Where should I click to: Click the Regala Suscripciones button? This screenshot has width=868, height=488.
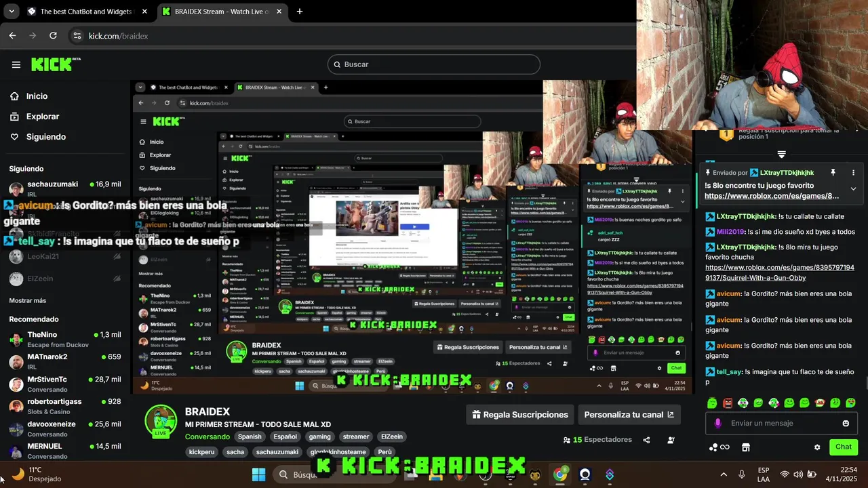click(x=520, y=415)
